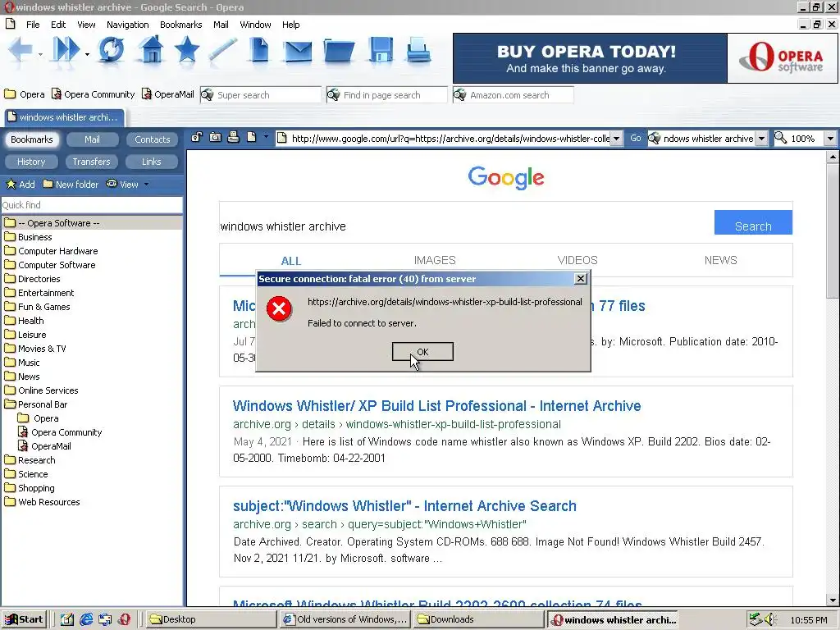Click the Find in page search field
840x630 pixels.
(x=387, y=95)
